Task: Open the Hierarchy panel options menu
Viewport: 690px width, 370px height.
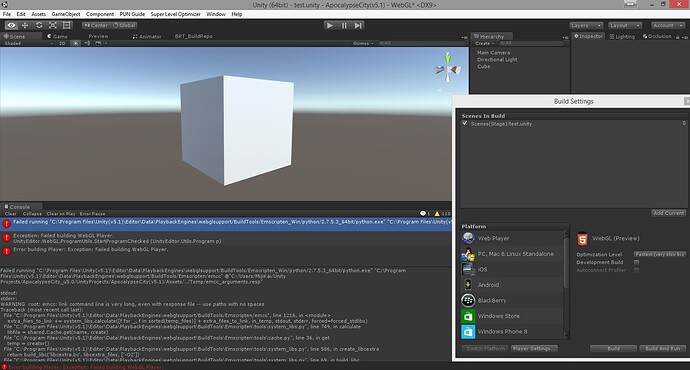Action: pyautogui.click(x=566, y=37)
